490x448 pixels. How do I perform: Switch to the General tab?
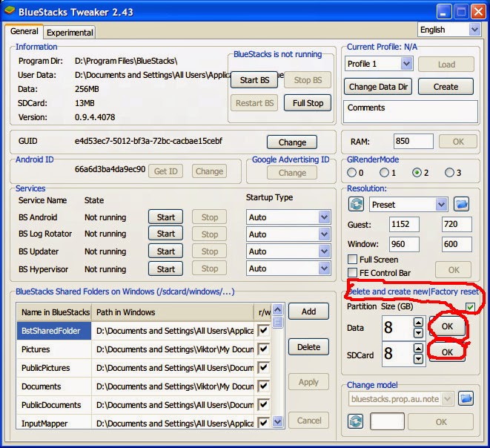point(24,31)
